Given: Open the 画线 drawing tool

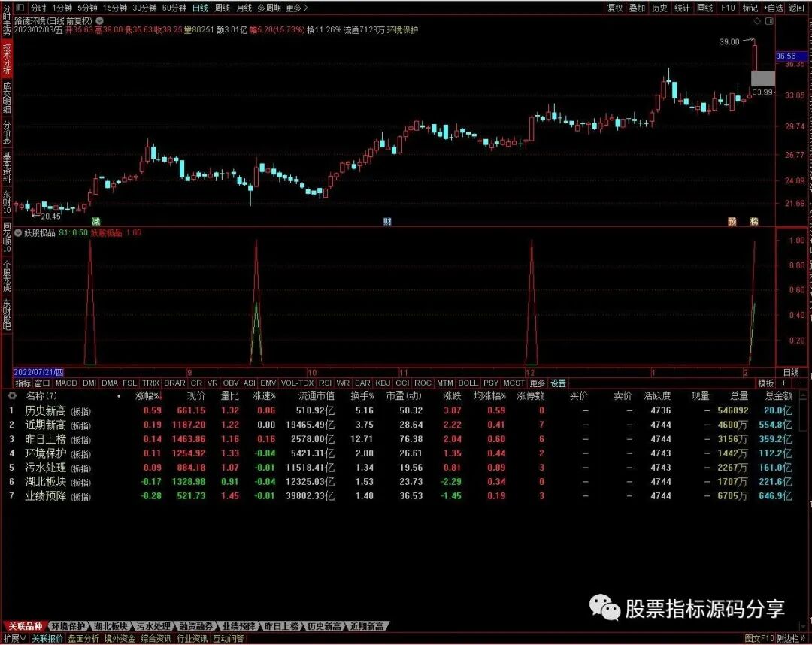Looking at the screenshot, I should 704,8.
